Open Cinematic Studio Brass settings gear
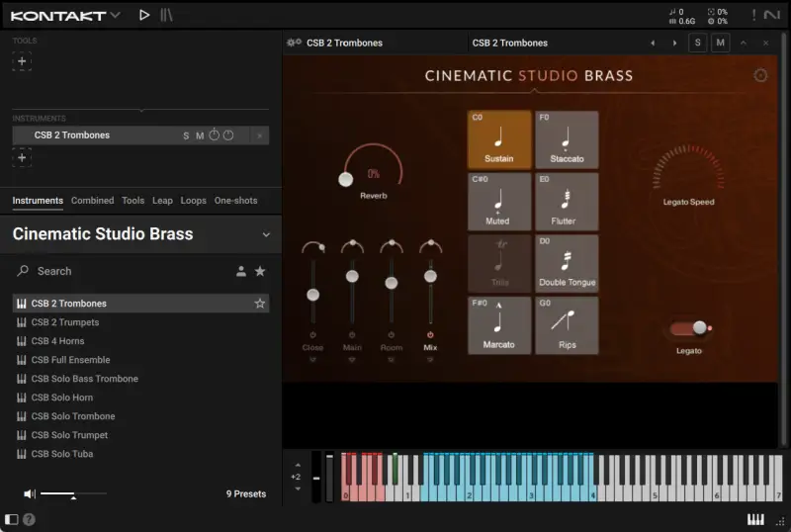 click(760, 76)
